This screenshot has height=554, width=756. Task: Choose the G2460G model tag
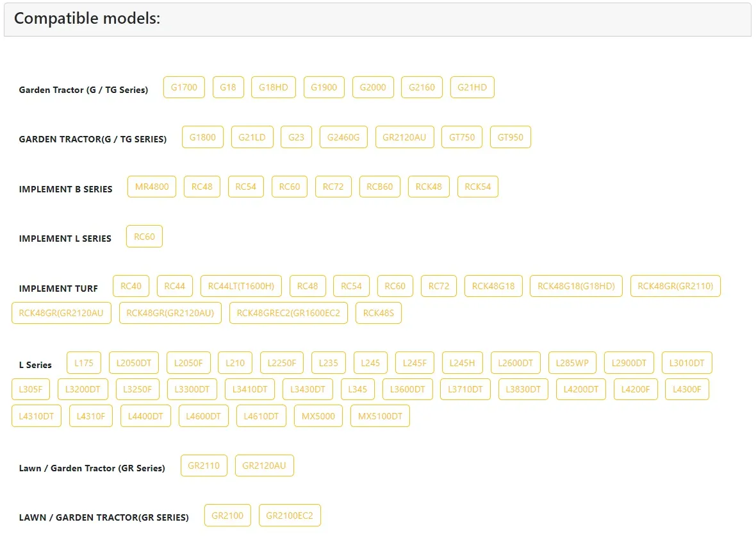(343, 137)
